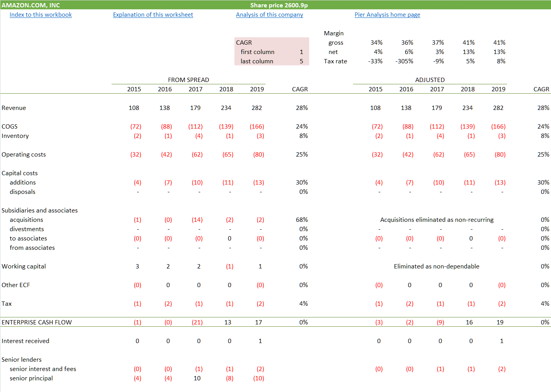This screenshot has width=551, height=392.
Task: Select the senior principal label
Action: pos(31,378)
